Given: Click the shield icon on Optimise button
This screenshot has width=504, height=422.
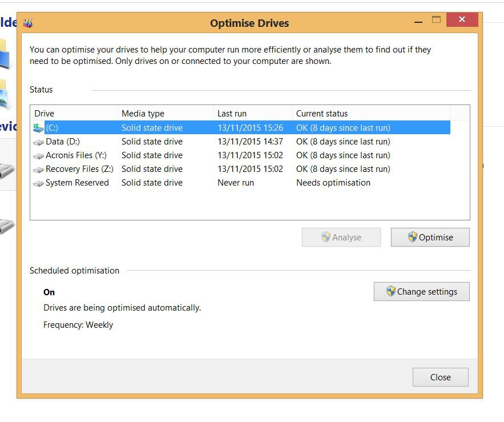Looking at the screenshot, I should click(x=412, y=237).
